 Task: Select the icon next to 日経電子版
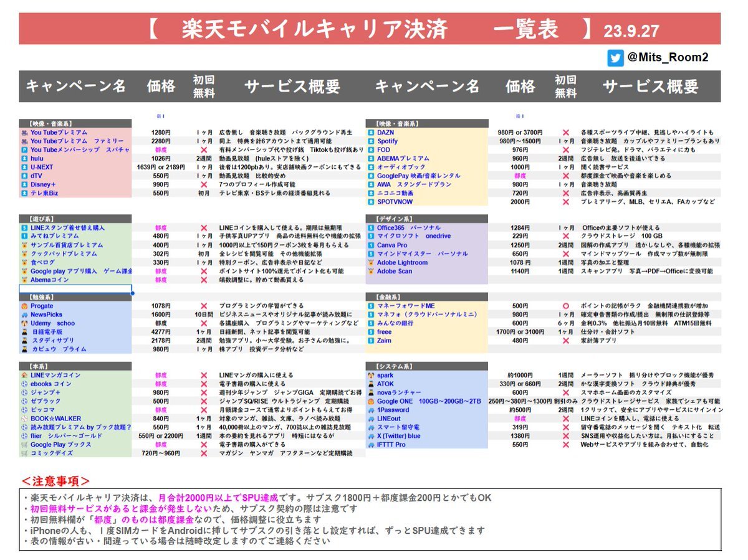point(24,333)
